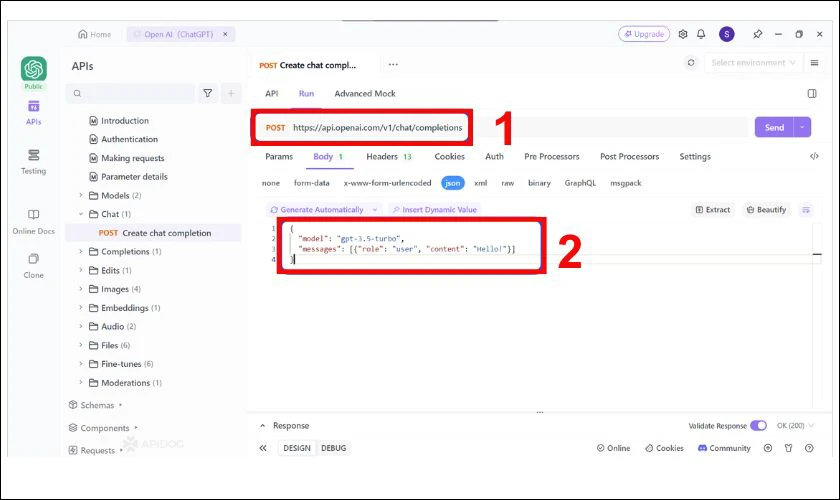Screen dimensions: 840x500
Task: Click the Upgrade button
Action: tap(644, 34)
